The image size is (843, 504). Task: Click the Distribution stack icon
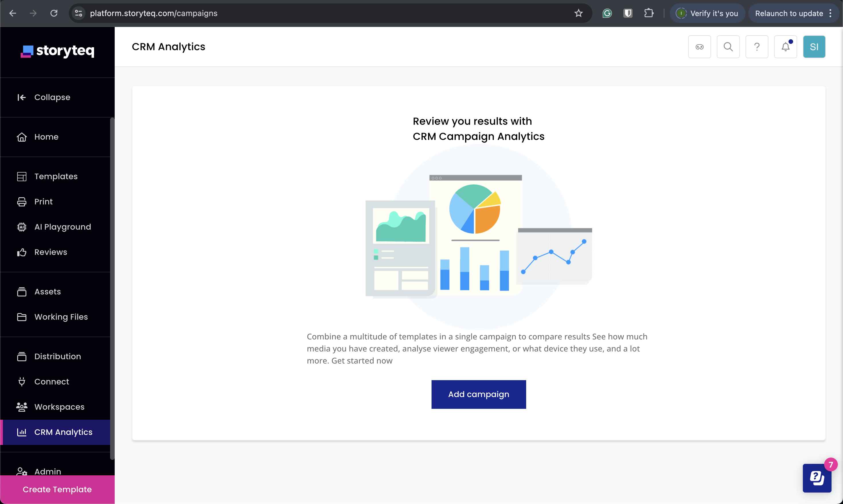click(22, 357)
